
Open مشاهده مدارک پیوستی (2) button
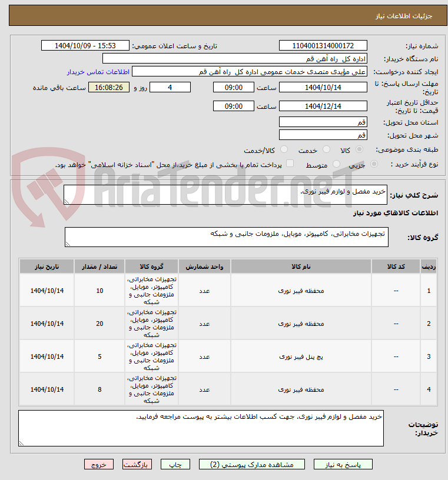pos(251,464)
